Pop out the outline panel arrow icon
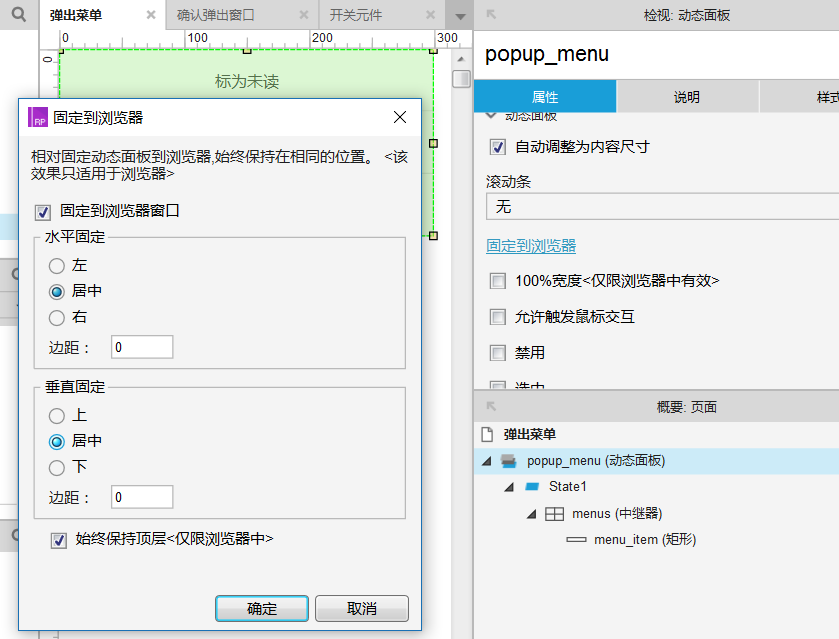The image size is (839, 639). pos(491,407)
